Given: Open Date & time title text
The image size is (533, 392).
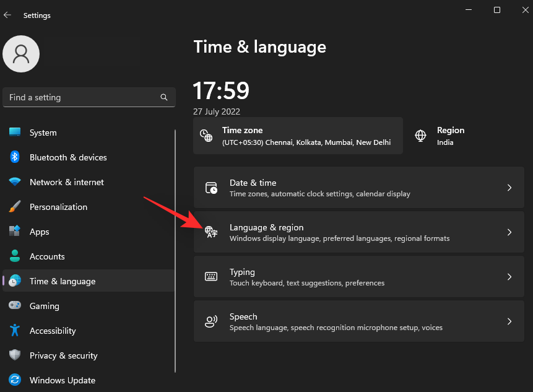Looking at the screenshot, I should [253, 183].
